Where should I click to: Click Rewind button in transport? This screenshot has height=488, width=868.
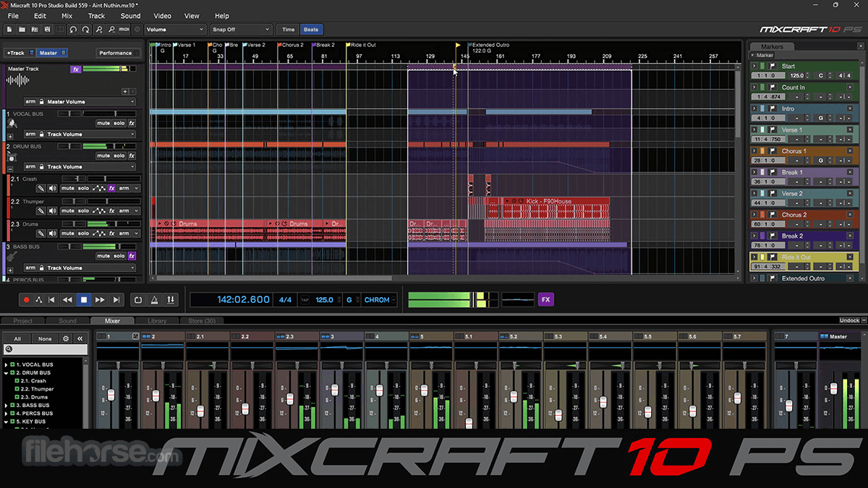67,300
